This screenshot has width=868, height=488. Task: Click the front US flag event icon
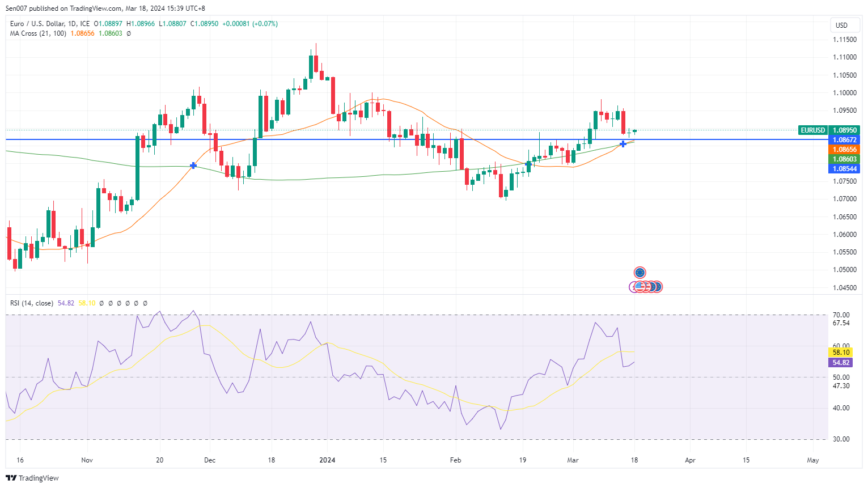(x=640, y=287)
